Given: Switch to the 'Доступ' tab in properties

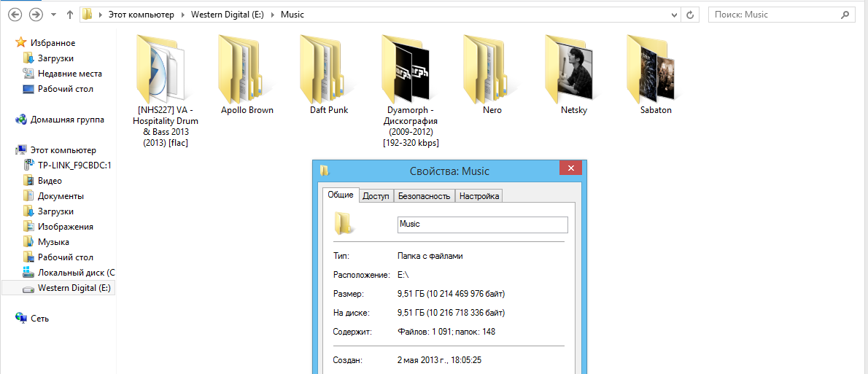Looking at the screenshot, I should tap(376, 196).
